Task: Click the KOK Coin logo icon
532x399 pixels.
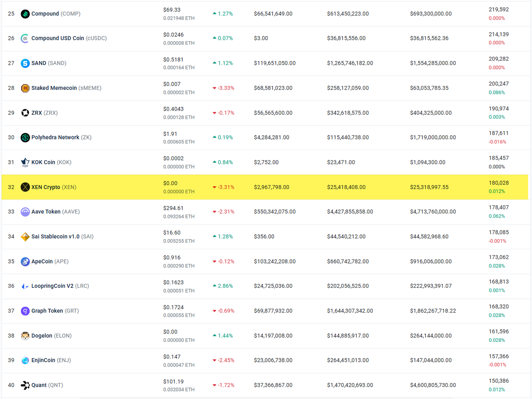Action: pos(25,162)
